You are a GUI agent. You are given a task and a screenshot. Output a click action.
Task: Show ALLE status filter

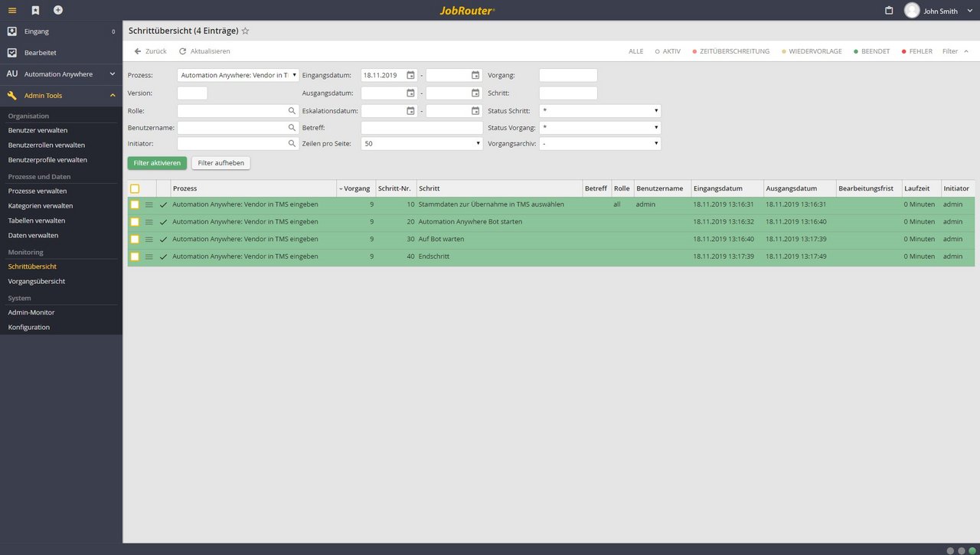click(635, 51)
